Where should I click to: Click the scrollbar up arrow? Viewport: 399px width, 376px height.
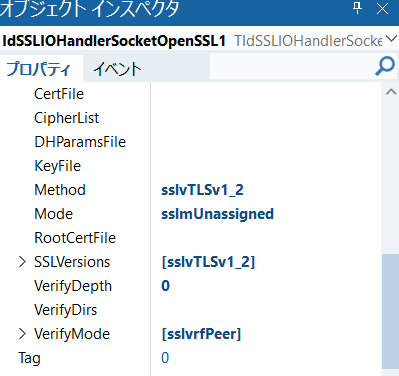coord(391,92)
